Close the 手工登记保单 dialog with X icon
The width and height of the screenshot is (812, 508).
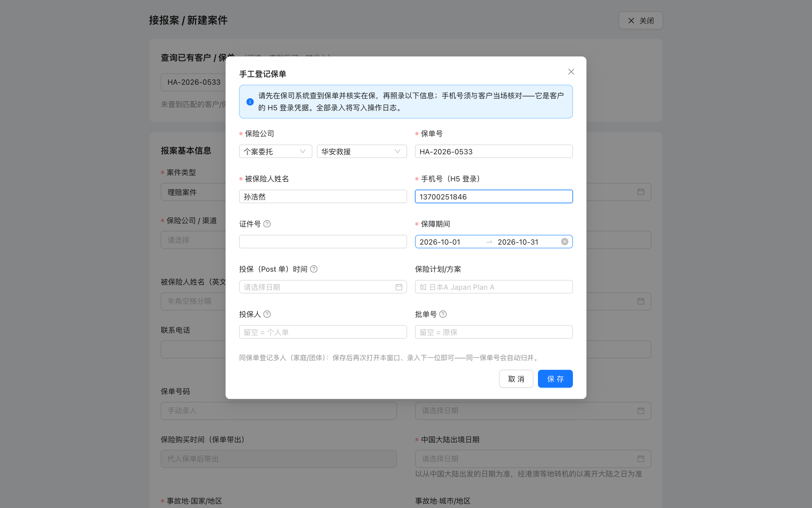(571, 71)
